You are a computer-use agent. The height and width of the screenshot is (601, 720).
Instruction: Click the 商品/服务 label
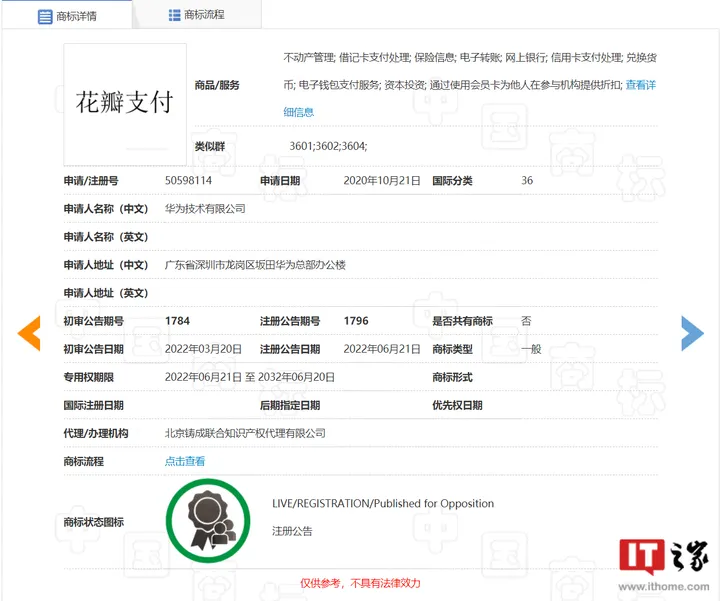click(x=217, y=85)
